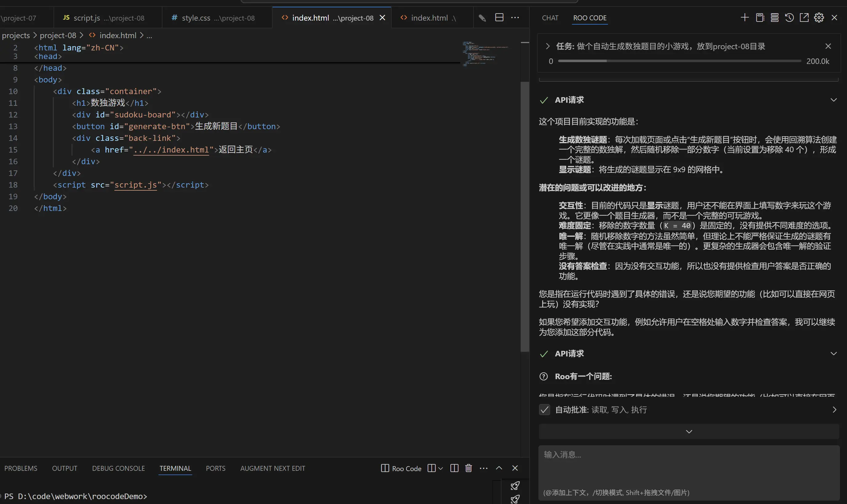Click line number 13 in gutter
This screenshot has width=847, height=504.
pyautogui.click(x=13, y=126)
